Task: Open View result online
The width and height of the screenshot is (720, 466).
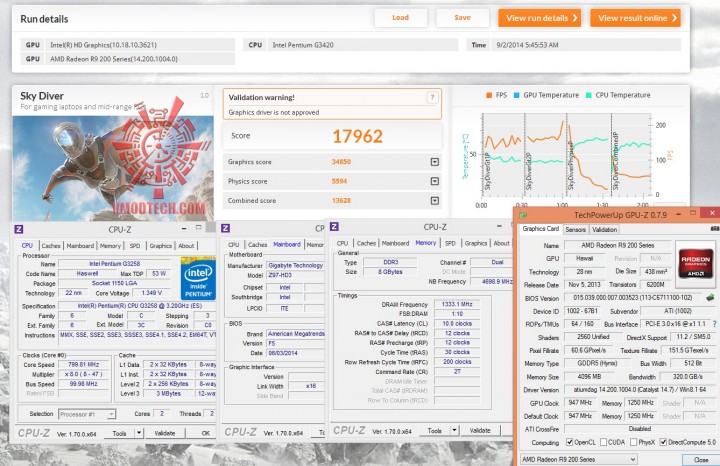Action: 636,18
